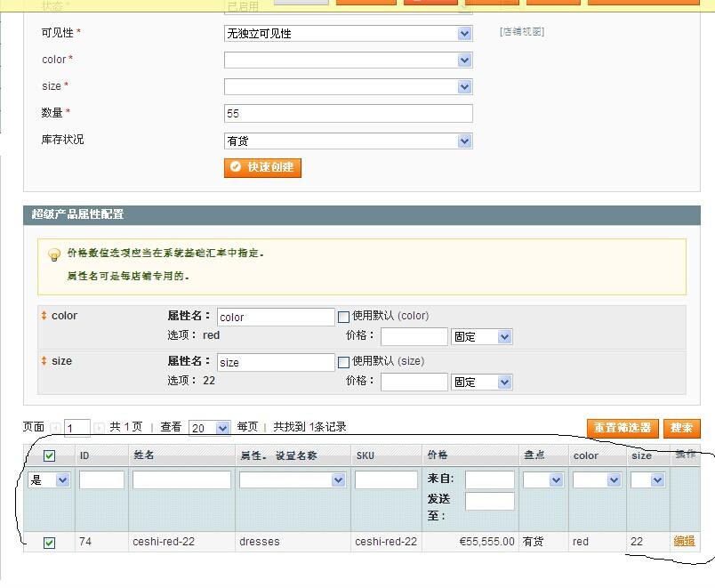The image size is (715, 588).
Task: Open the 可见性 visibility dropdown
Action: (348, 34)
